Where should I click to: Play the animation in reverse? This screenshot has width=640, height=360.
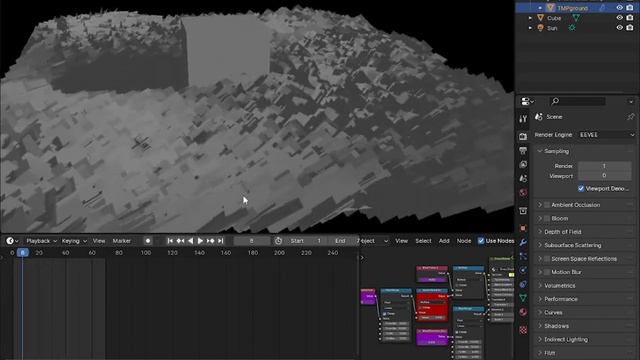[190, 241]
